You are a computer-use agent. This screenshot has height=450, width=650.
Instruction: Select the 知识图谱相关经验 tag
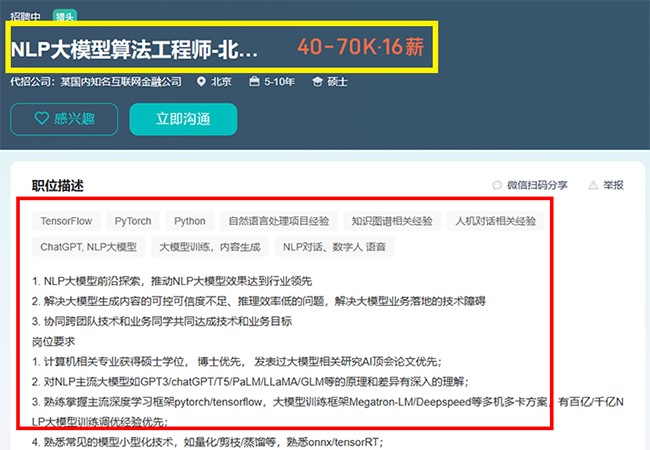[392, 221]
